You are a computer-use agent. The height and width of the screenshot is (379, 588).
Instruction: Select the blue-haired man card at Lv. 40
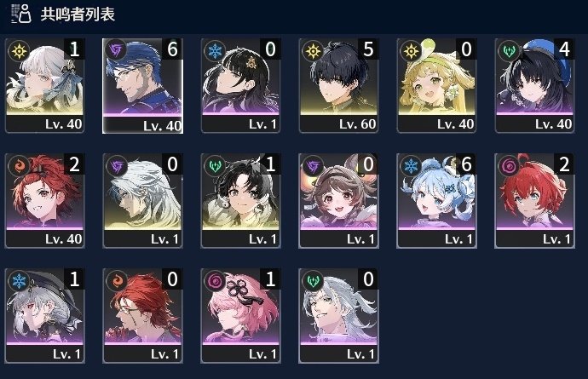[x=142, y=86]
